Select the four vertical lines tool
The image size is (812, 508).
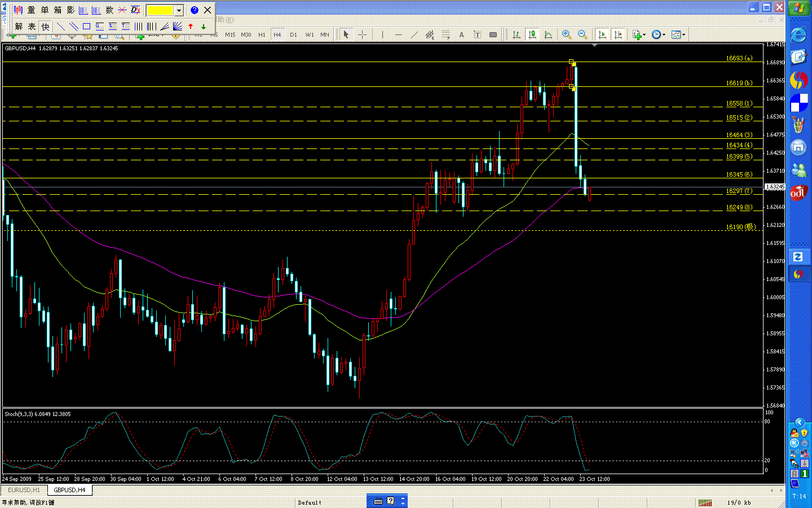[138, 27]
